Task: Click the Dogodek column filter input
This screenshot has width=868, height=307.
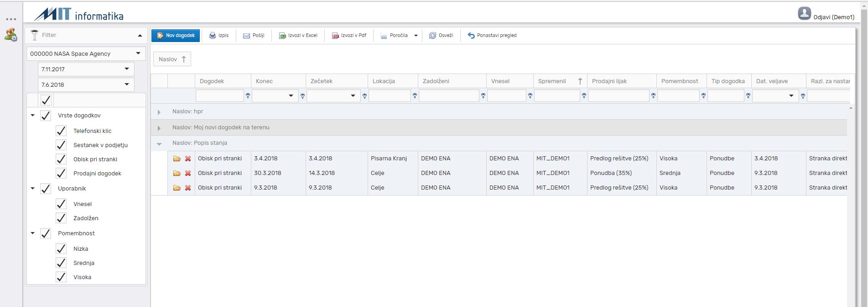Action: [x=220, y=95]
